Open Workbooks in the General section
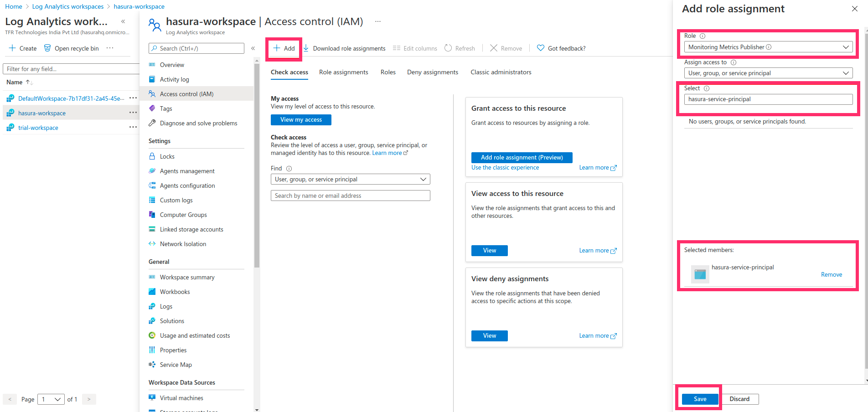Image resolution: width=868 pixels, height=412 pixels. tap(175, 291)
